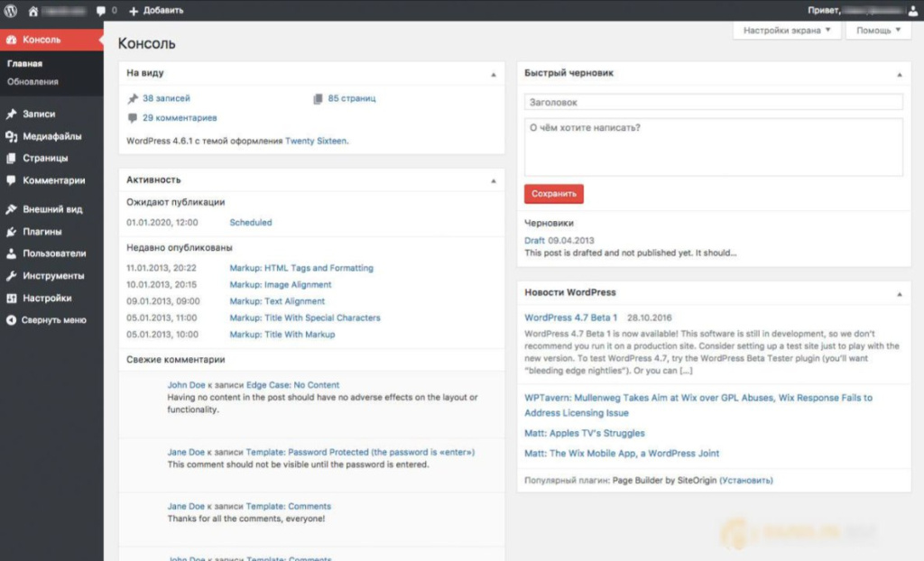Open Markup: Image Alignment post
924x561 pixels.
281,285
